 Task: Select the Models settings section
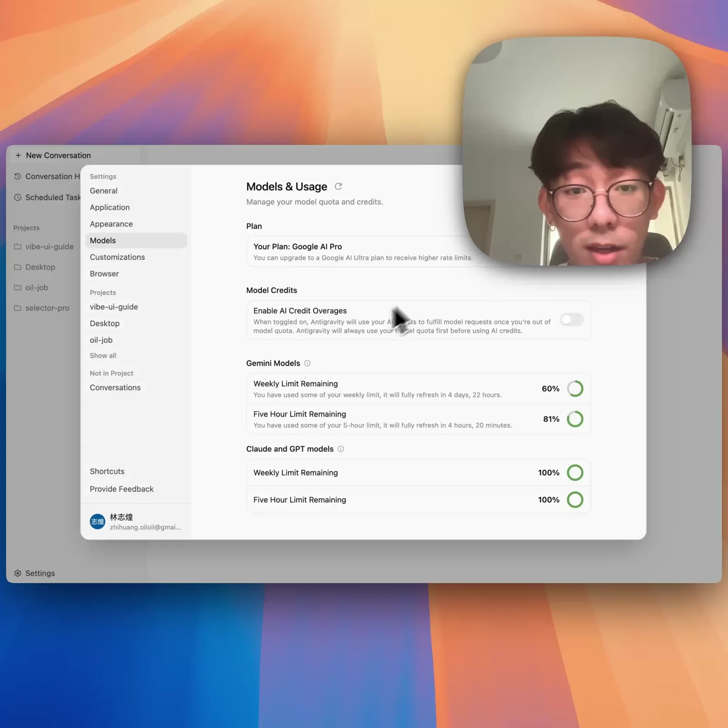pos(136,241)
